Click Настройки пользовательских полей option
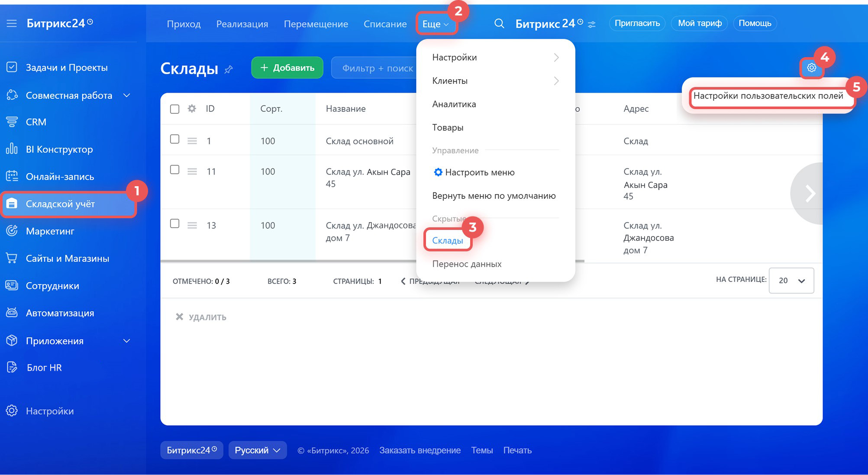 point(768,96)
